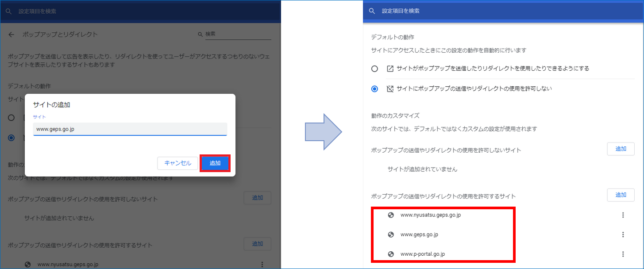Click the サイトが追加されていません text in right window
This screenshot has width=644, height=269.
click(422, 169)
